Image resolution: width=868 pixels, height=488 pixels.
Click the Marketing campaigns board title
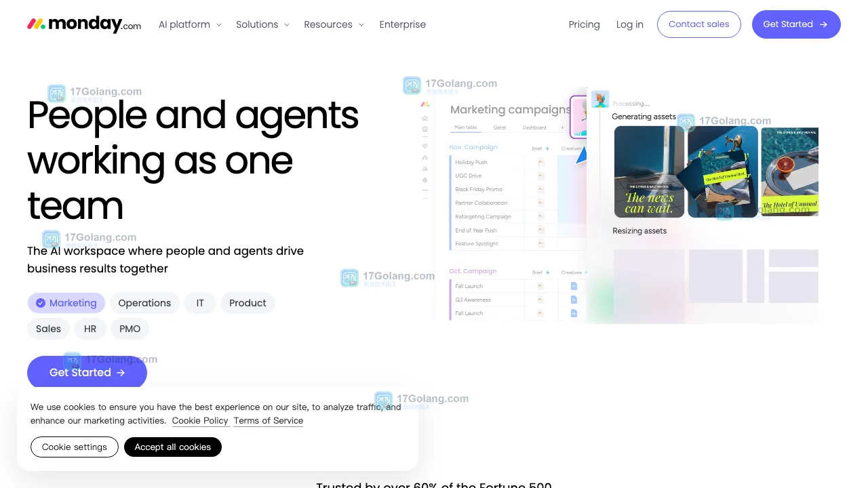[x=510, y=109]
